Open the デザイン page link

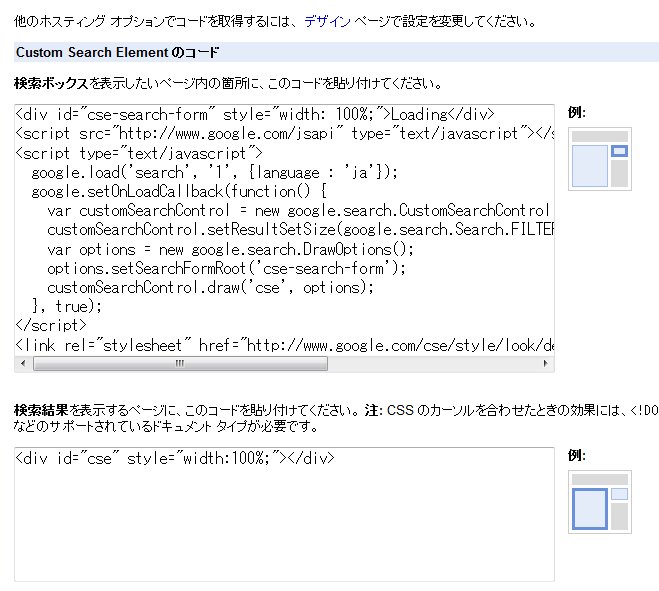(x=327, y=21)
